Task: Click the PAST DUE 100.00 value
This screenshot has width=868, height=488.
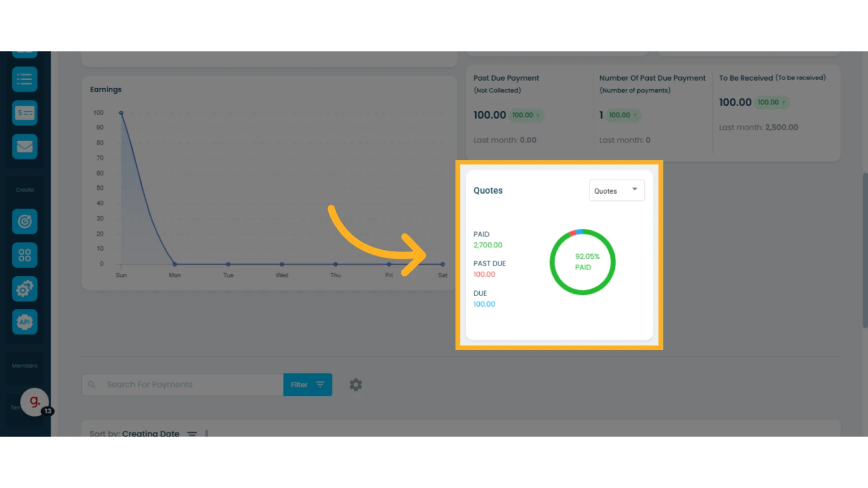Action: [x=484, y=274]
